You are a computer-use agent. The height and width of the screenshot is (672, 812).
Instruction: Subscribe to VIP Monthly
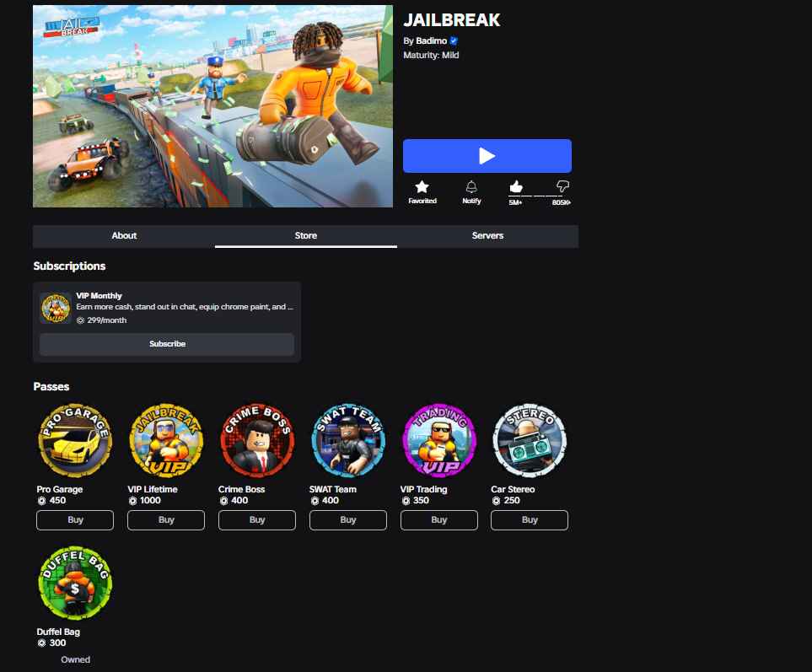tap(167, 344)
